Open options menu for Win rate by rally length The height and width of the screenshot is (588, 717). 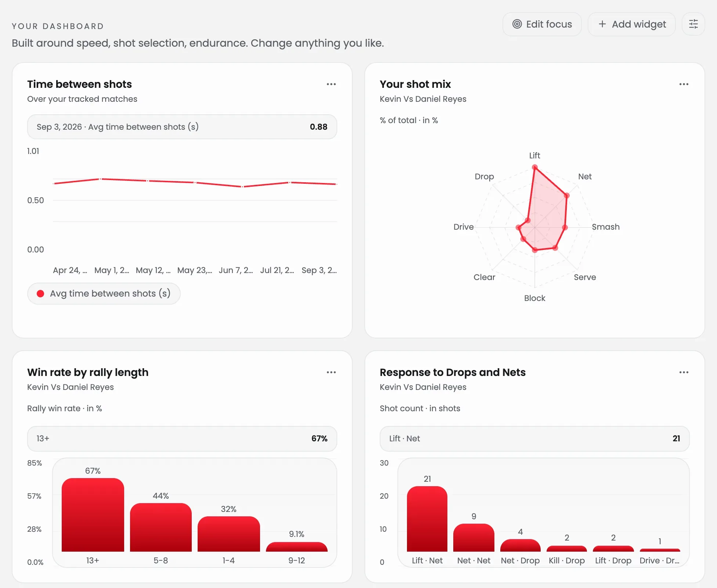[x=331, y=372]
